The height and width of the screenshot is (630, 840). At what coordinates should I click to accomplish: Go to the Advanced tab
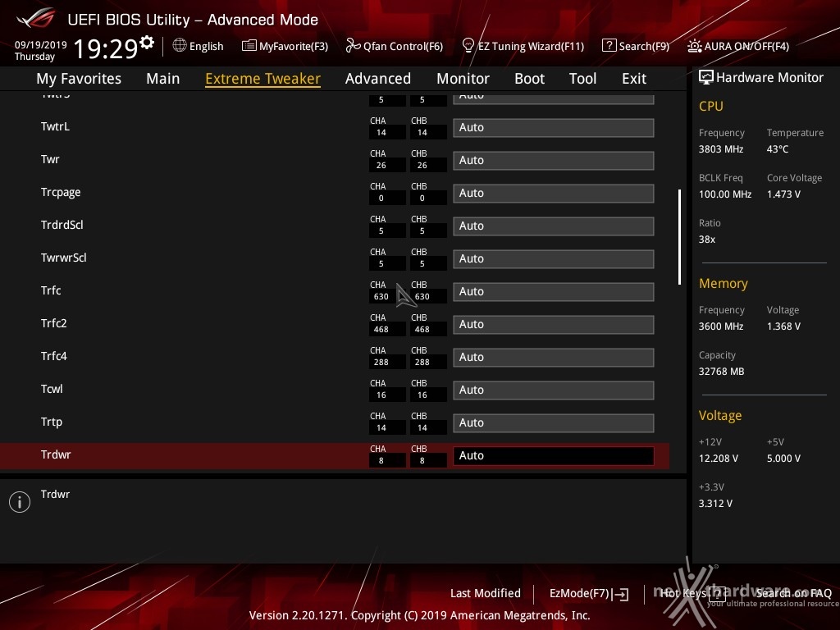(378, 79)
